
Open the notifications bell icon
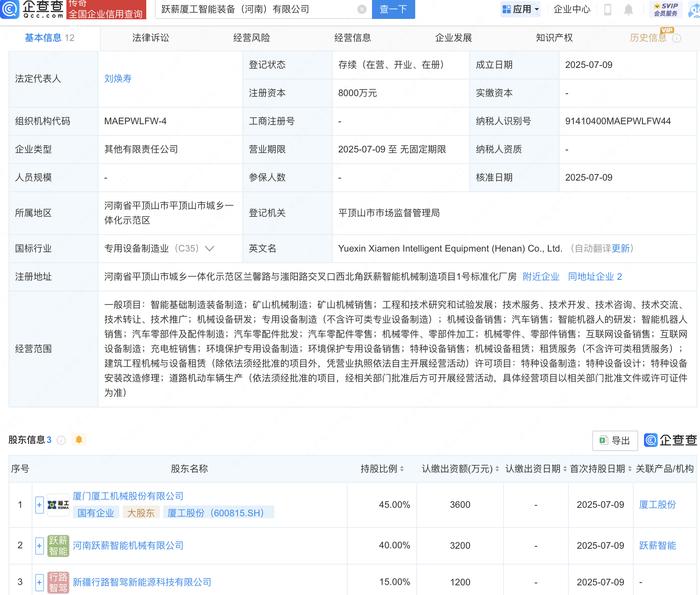(x=628, y=9)
